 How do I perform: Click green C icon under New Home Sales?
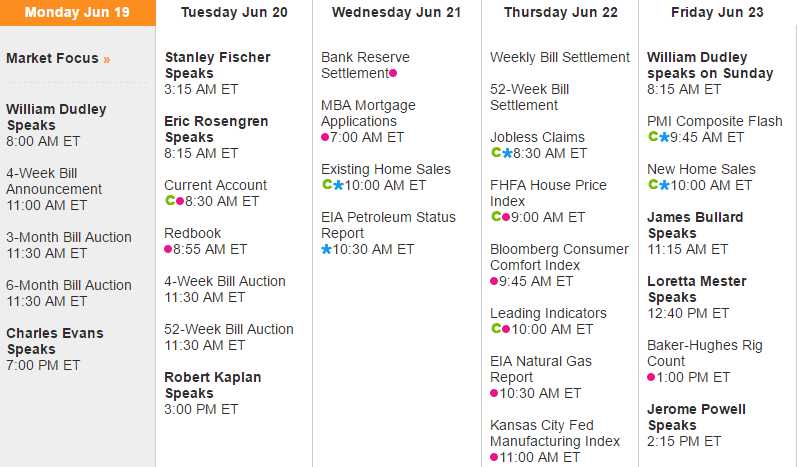652,185
